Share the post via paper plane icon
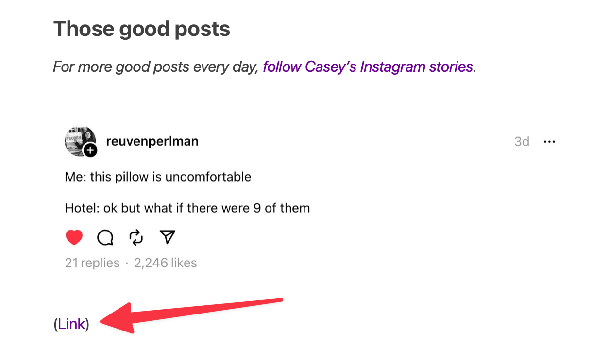Image resolution: width=609 pixels, height=364 pixels. (167, 237)
